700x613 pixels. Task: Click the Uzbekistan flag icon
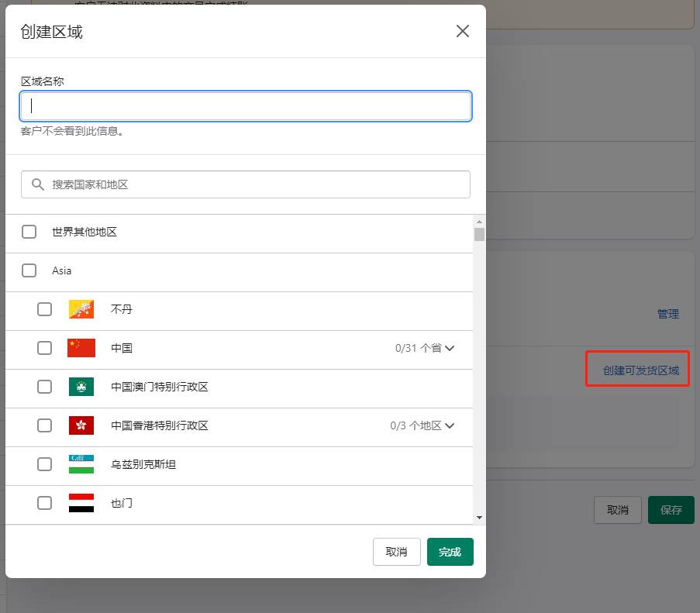pyautogui.click(x=81, y=464)
